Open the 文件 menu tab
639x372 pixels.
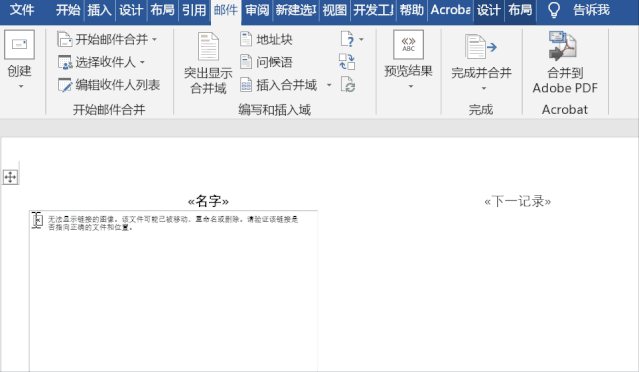[x=22, y=10]
